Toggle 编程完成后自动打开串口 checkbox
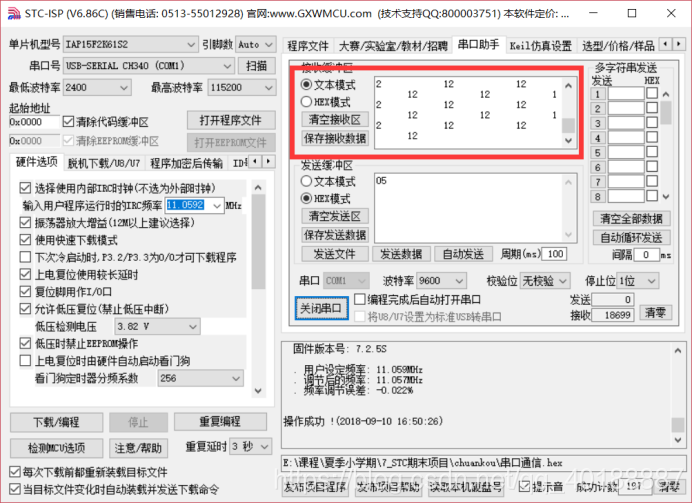This screenshot has width=693, height=504. 360,300
